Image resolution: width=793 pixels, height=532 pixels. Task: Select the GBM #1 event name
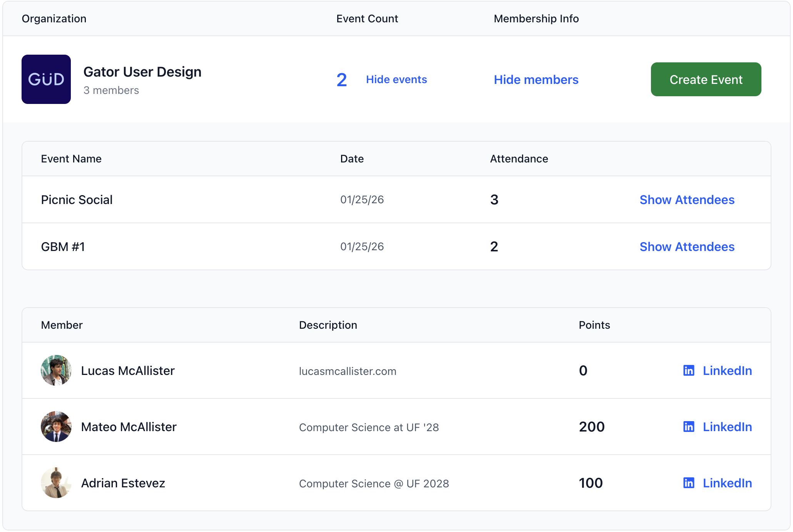pyautogui.click(x=63, y=246)
